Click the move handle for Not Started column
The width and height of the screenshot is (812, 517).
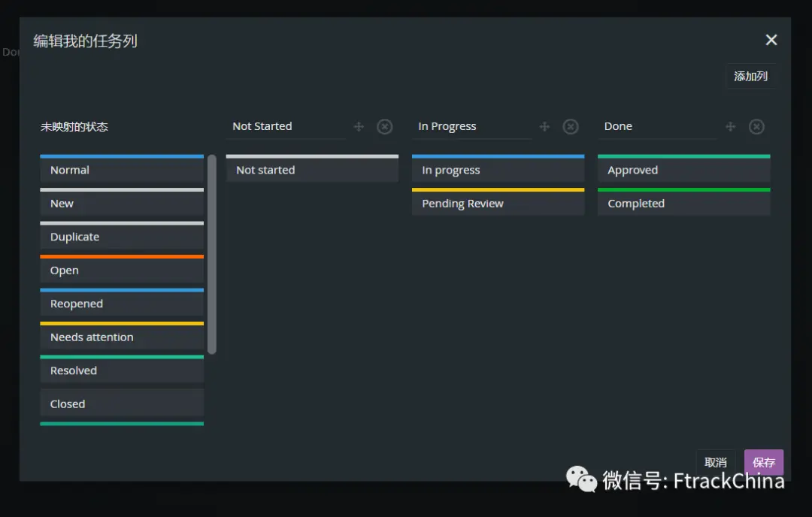(359, 127)
